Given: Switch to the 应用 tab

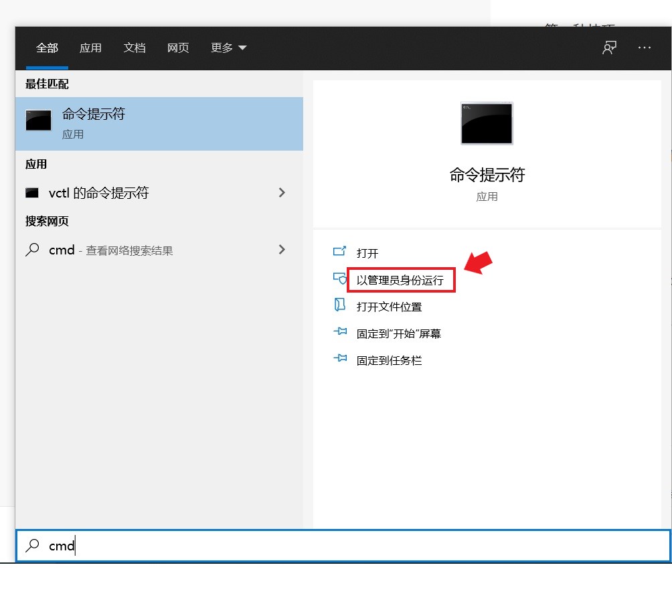Looking at the screenshot, I should pos(90,48).
